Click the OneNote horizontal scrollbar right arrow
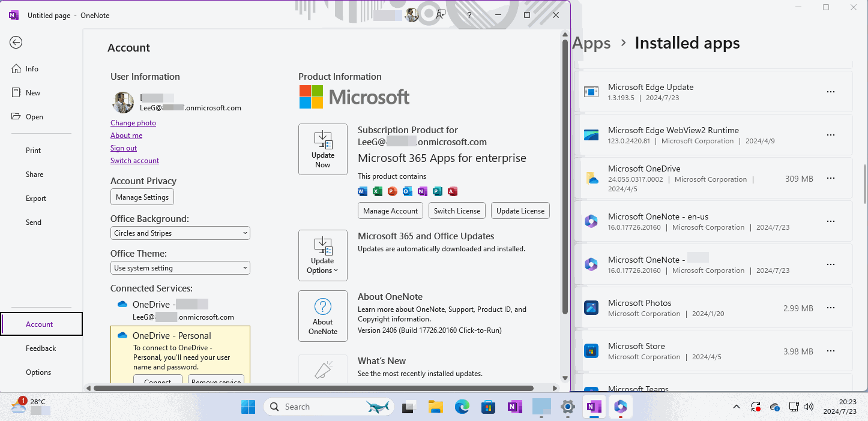Image resolution: width=868 pixels, height=421 pixels. point(555,388)
